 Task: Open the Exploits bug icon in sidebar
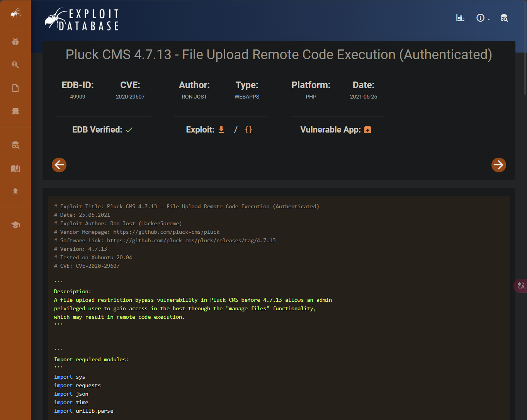(x=15, y=42)
